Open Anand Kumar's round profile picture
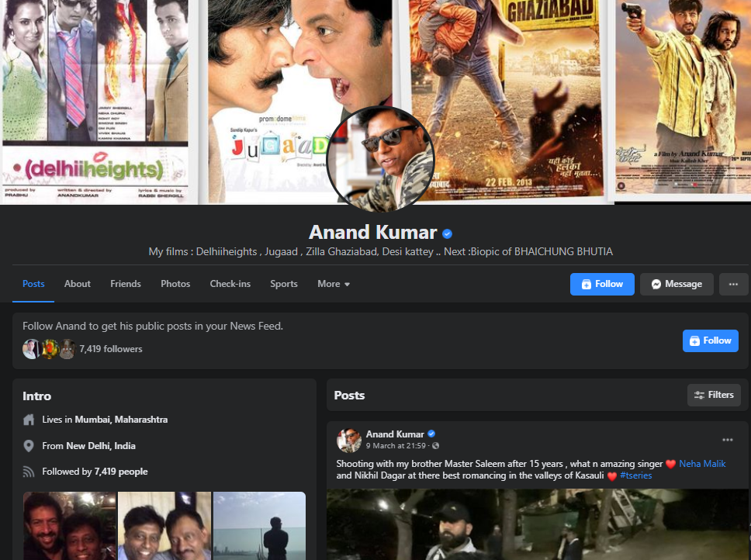This screenshot has height=560, width=751. tap(380, 159)
